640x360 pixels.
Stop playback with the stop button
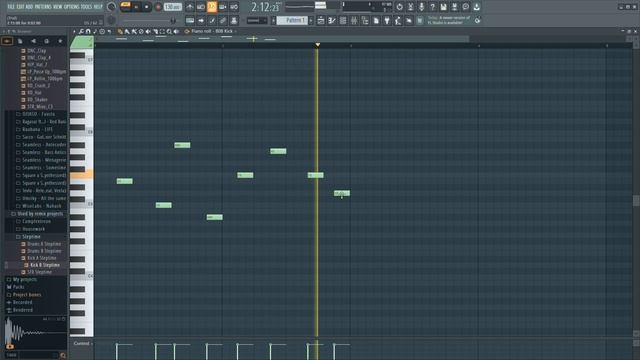click(x=147, y=7)
